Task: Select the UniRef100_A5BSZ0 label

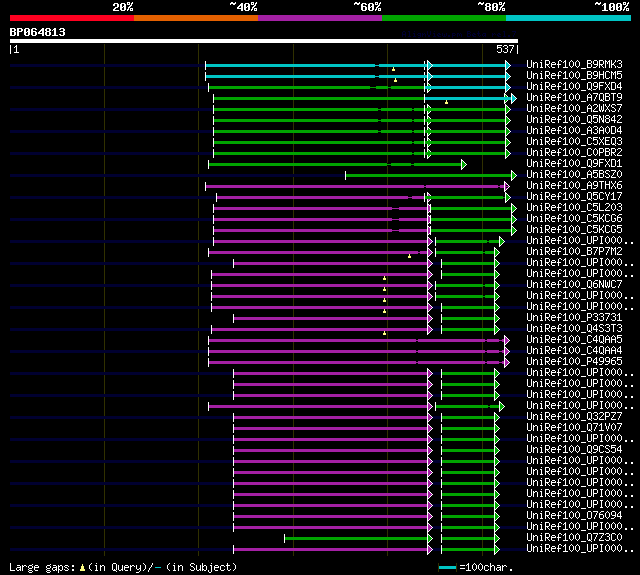Action: point(574,175)
